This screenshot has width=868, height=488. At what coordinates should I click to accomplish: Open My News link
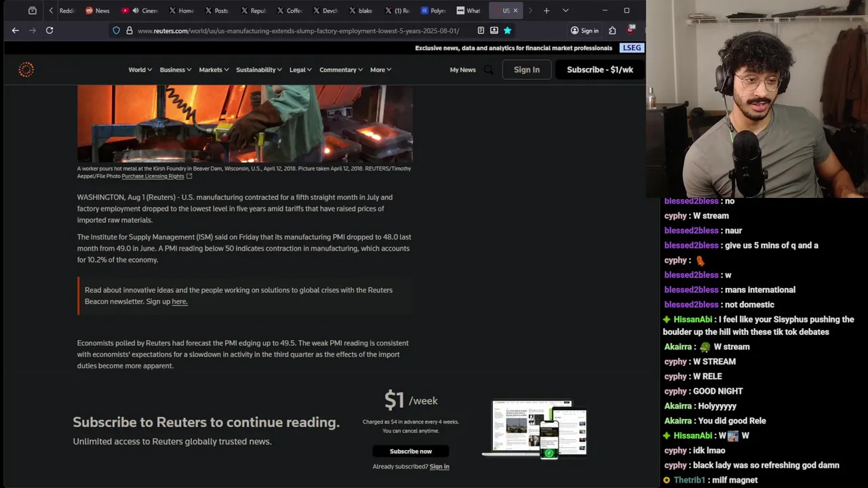click(x=462, y=70)
